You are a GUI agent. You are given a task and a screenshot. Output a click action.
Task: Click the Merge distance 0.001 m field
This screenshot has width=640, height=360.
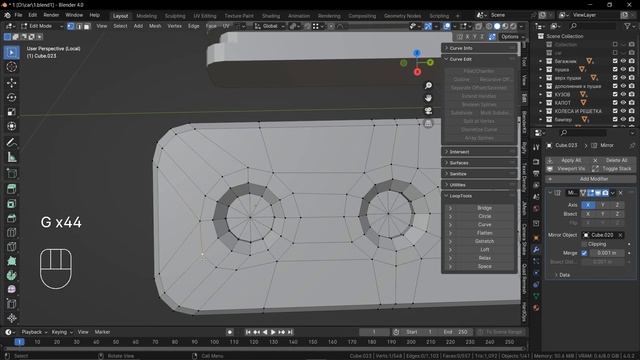pos(606,253)
